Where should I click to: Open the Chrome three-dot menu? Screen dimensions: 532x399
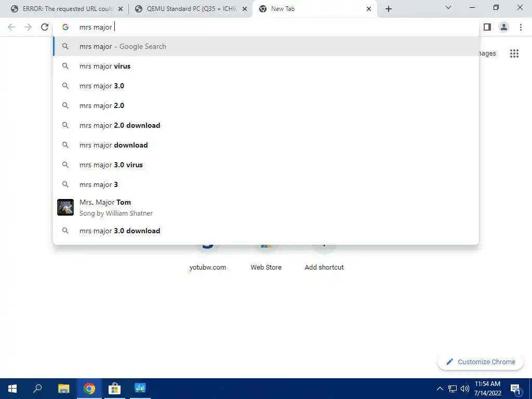521,27
